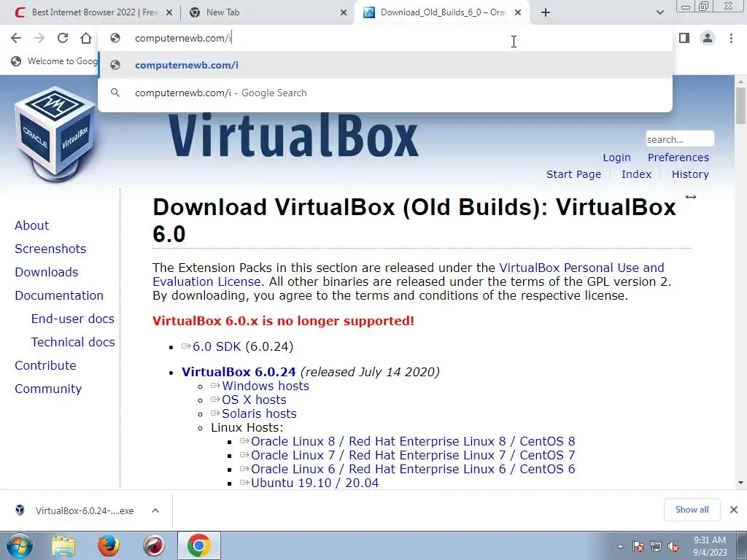This screenshot has width=747, height=560.
Task: Open VirtualBox Personal Use and Evaluation License link
Action: [409, 274]
